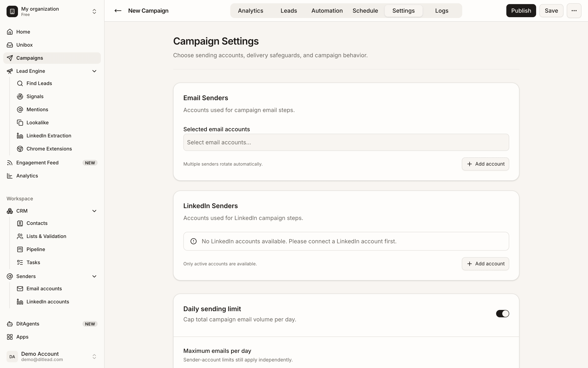The width and height of the screenshot is (588, 368).
Task: Click the NEW badge beside Engagement Feed
Action: [90, 163]
